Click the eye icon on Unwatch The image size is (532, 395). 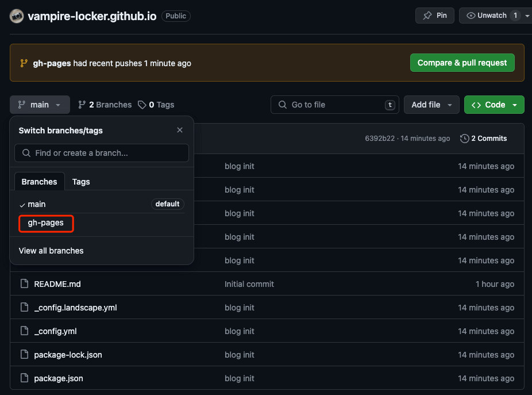(x=471, y=16)
